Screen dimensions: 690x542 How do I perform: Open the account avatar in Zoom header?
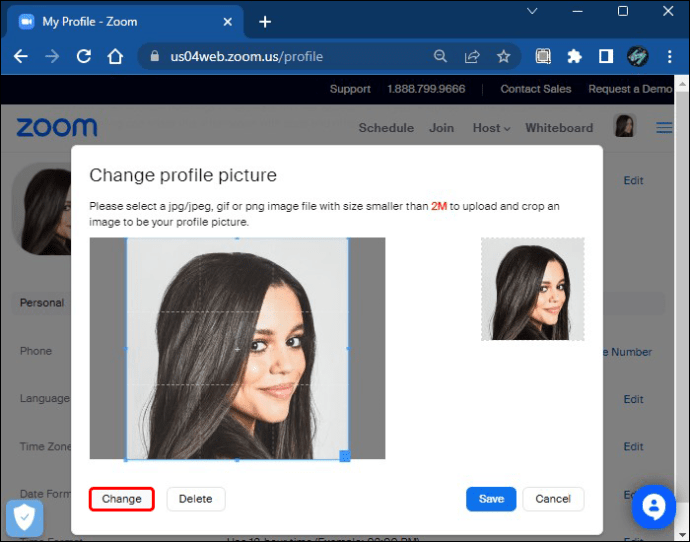624,126
